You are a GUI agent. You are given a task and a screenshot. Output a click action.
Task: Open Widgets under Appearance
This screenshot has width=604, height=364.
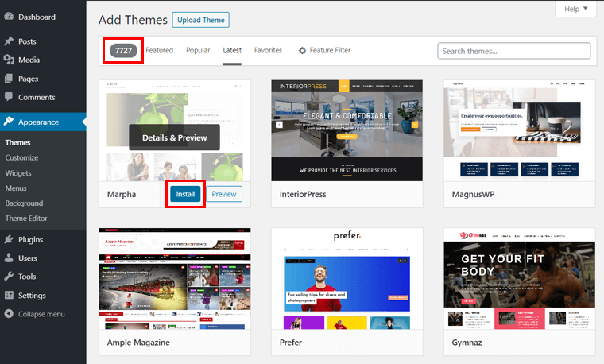point(18,173)
